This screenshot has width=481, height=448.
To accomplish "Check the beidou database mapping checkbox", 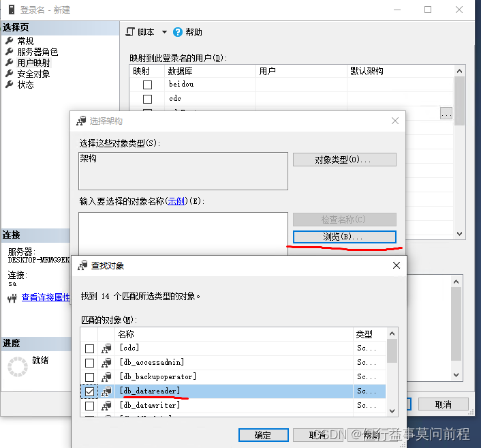I will [x=148, y=85].
